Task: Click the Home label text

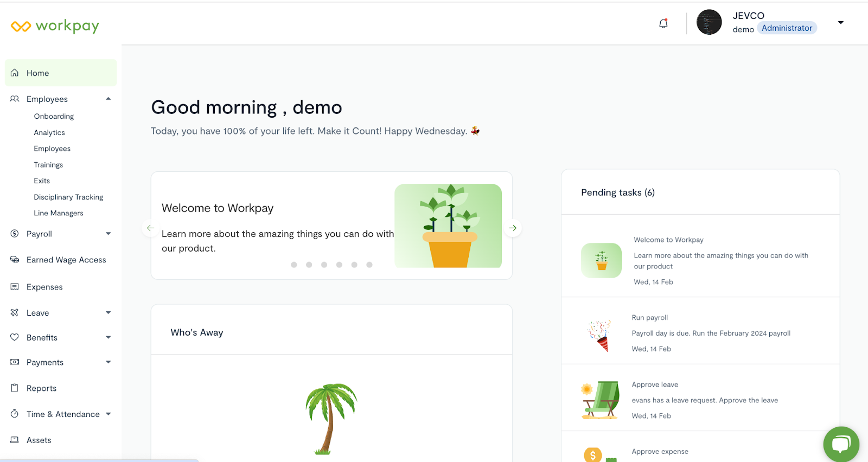Action: coord(37,73)
